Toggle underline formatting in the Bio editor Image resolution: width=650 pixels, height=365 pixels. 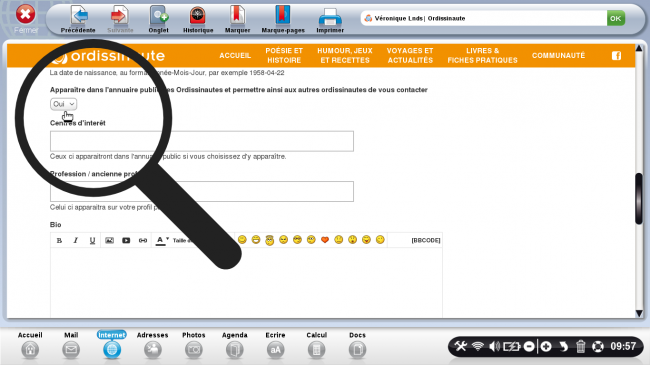click(x=92, y=241)
